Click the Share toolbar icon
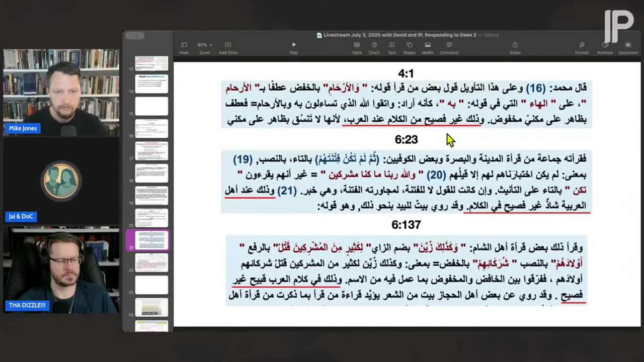This screenshot has height=362, width=644. (515, 45)
